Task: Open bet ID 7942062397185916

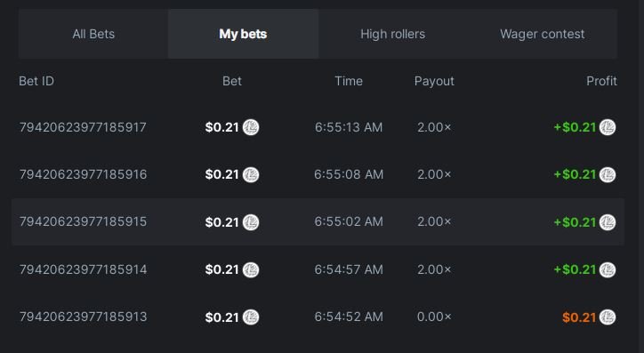Action: (83, 174)
